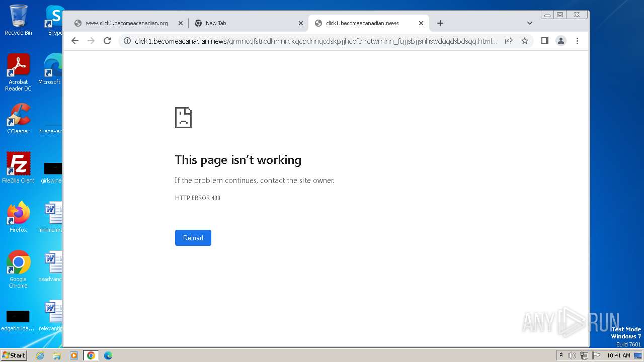Open the Chrome profile avatar menu
The width and height of the screenshot is (644, 362).
coord(561,41)
